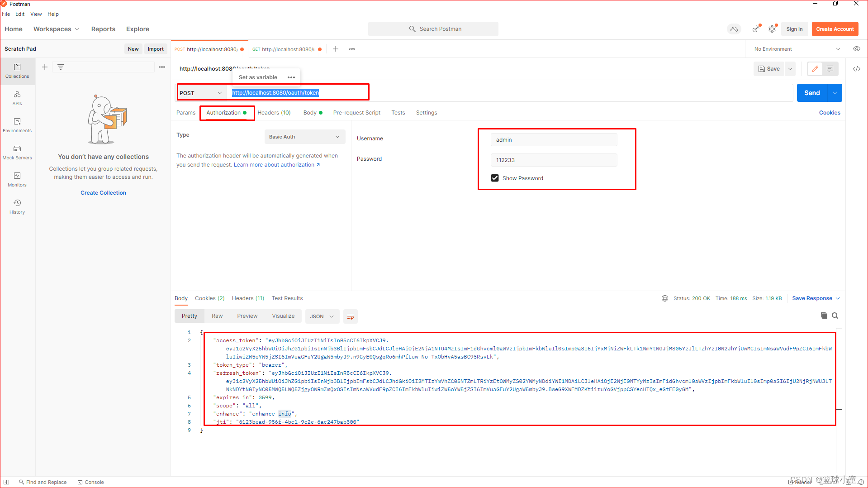
Task: Toggle the sidebar icon in the status bar
Action: tap(6, 482)
